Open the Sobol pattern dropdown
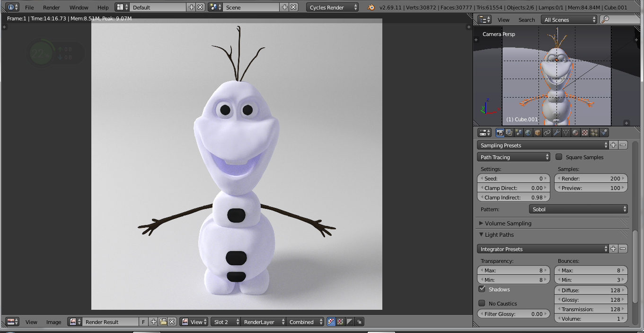The height and width of the screenshot is (333, 644). (578, 209)
